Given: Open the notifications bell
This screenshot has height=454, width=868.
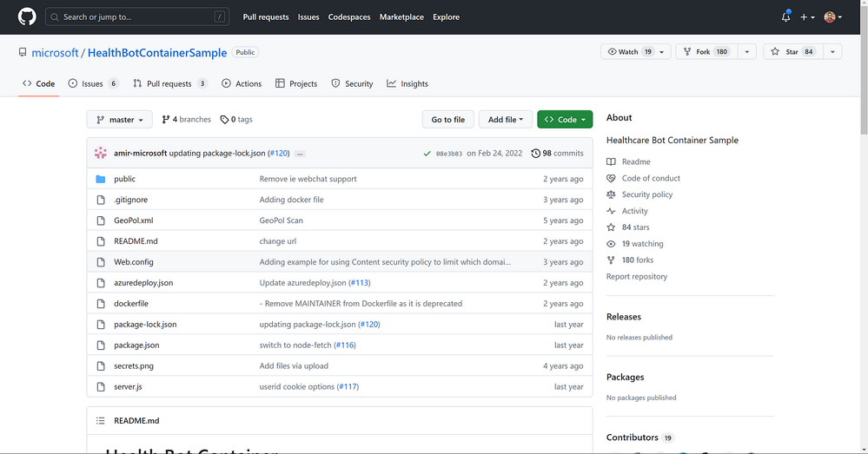Looking at the screenshot, I should [785, 17].
